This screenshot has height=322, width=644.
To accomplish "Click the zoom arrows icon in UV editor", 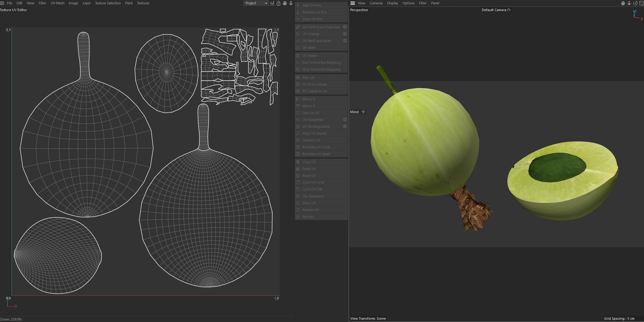I will tap(291, 3).
